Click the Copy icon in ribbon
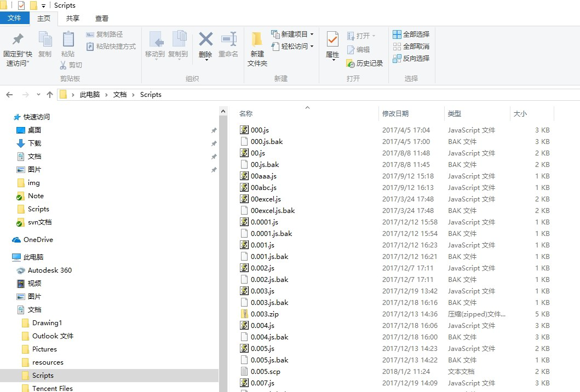This screenshot has width=580, height=392. click(x=45, y=39)
